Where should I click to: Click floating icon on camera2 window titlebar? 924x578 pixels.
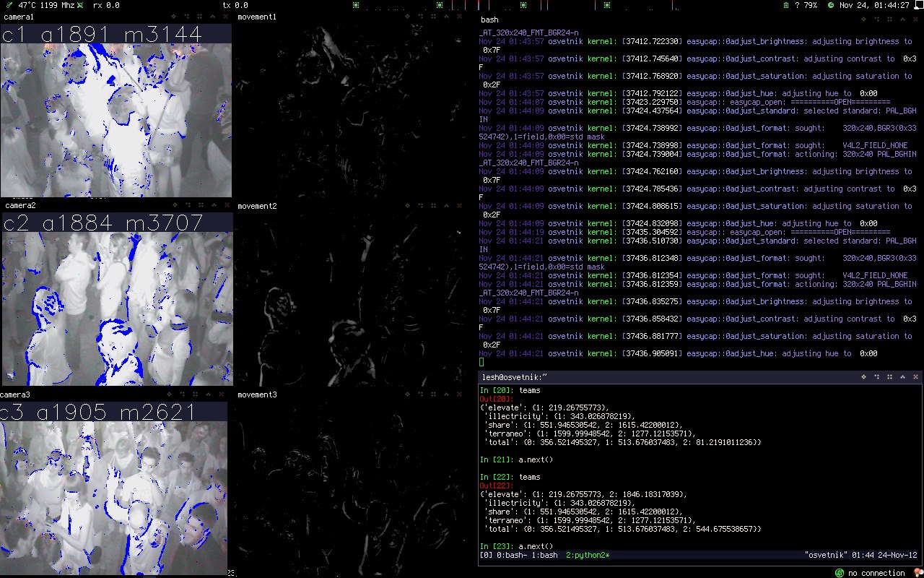tap(174, 205)
